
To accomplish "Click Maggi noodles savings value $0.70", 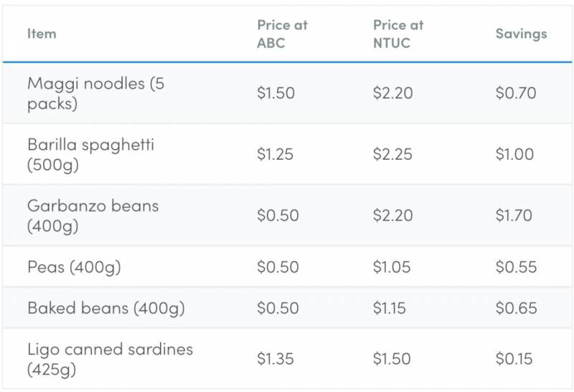I will [515, 93].
